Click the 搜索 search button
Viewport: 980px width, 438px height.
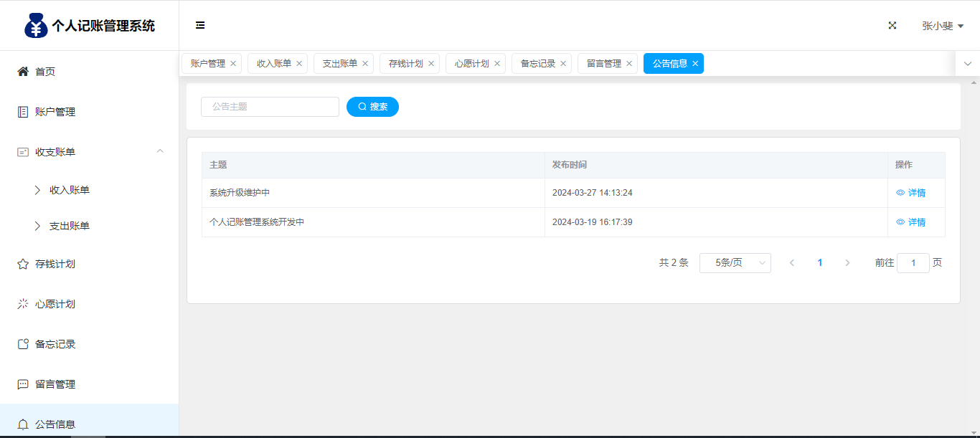[x=372, y=107]
